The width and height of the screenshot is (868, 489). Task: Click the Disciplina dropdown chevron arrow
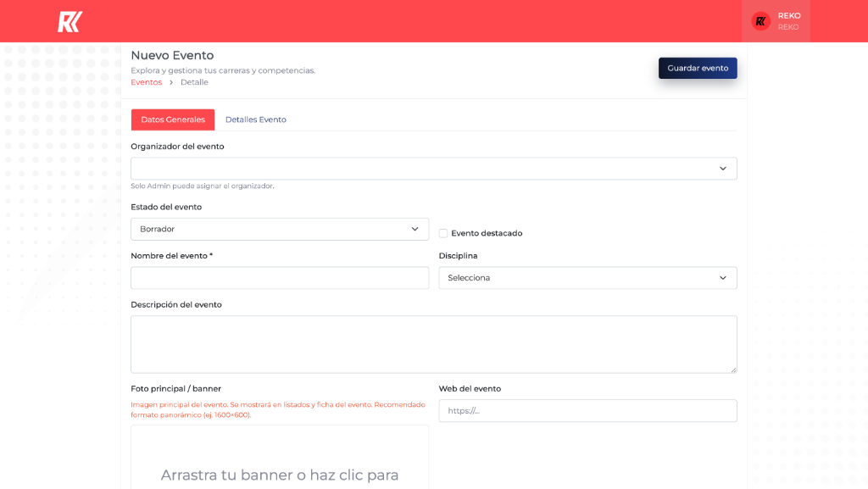722,278
